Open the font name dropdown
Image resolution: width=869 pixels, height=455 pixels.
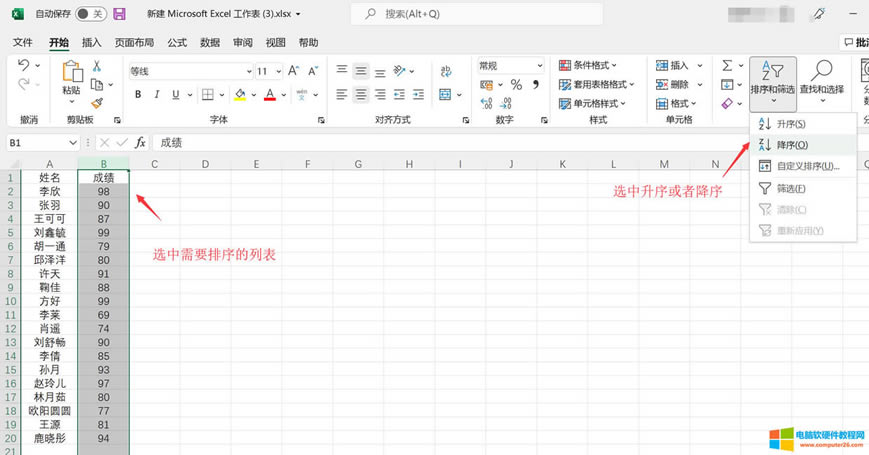tap(248, 71)
